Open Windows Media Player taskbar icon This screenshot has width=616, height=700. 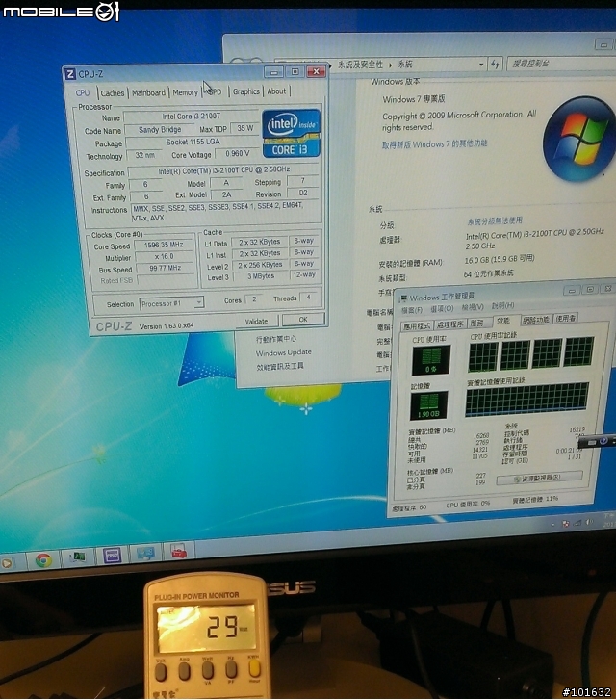[x=6, y=563]
